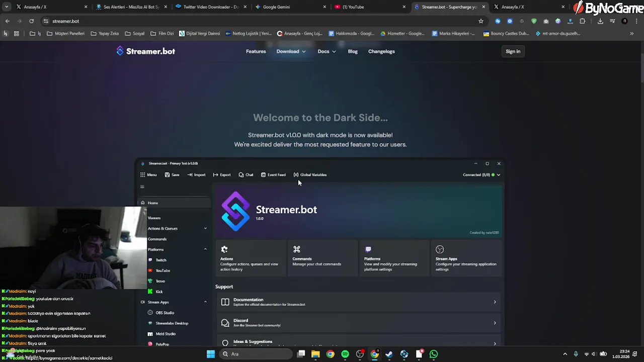Open Chat from the Streamer.bot app toolbar
The image size is (644, 362).
coord(246,175)
